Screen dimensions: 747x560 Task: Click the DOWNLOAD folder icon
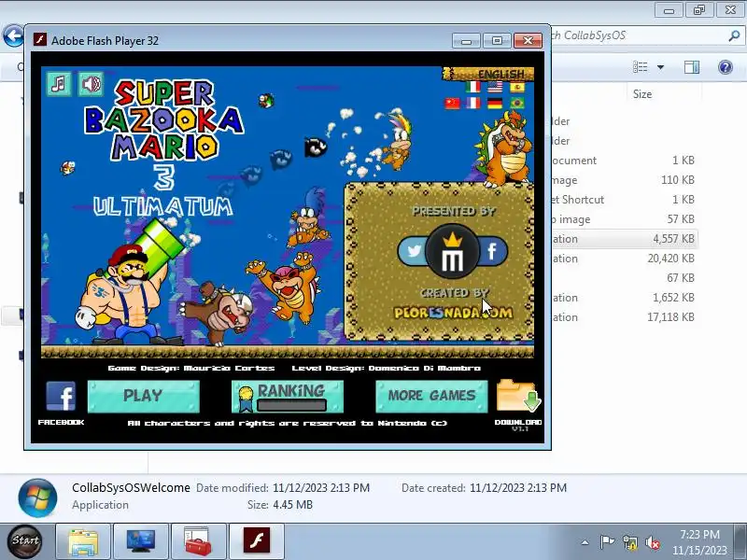[518, 396]
